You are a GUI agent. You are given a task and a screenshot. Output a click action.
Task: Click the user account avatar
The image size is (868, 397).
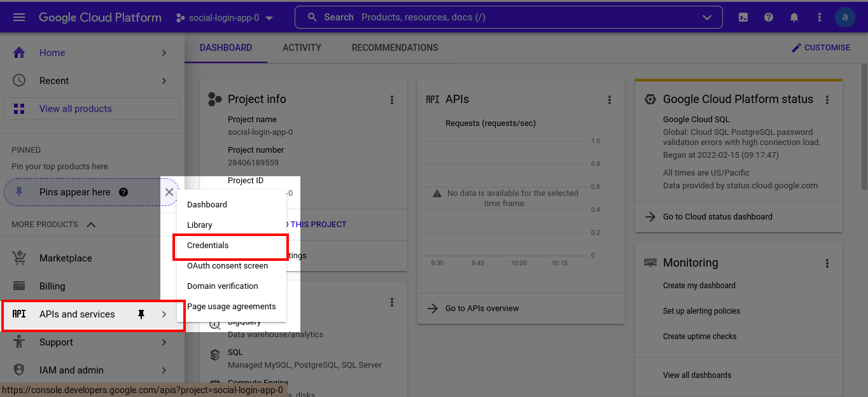point(845,17)
